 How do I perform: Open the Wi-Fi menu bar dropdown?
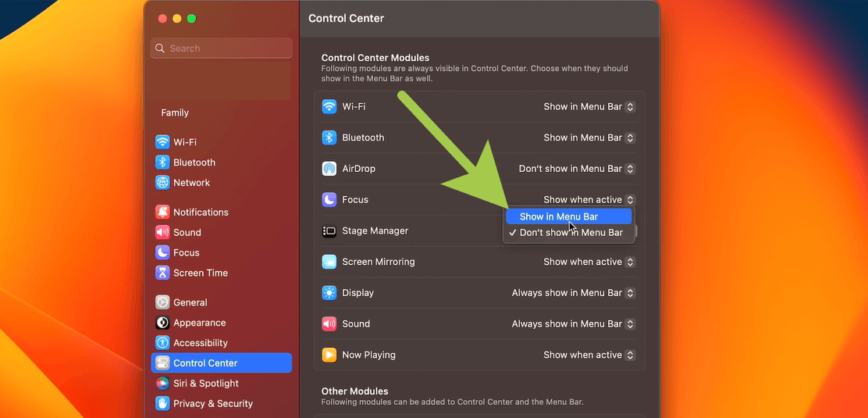pyautogui.click(x=589, y=107)
